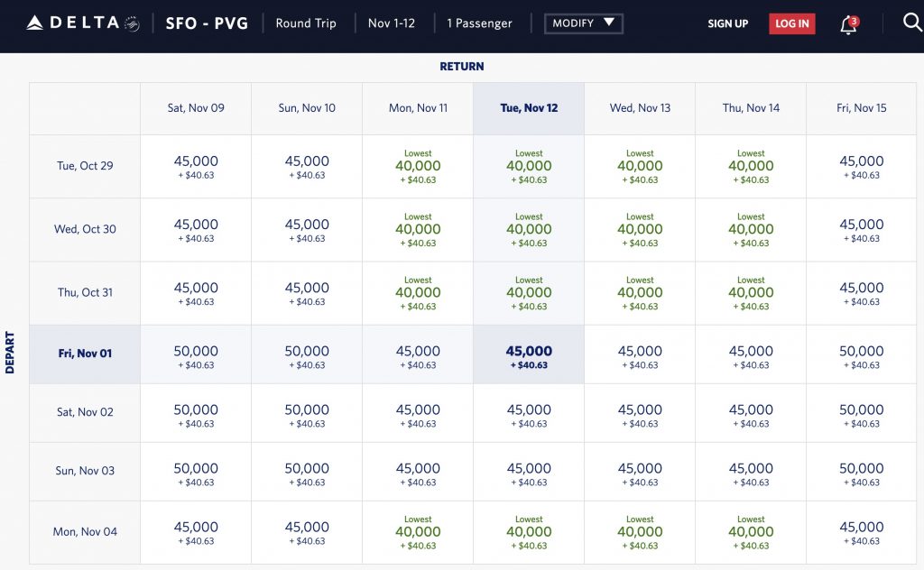Choose the selected 45,000 fare for Nov 01 and Nov 12

(x=529, y=356)
